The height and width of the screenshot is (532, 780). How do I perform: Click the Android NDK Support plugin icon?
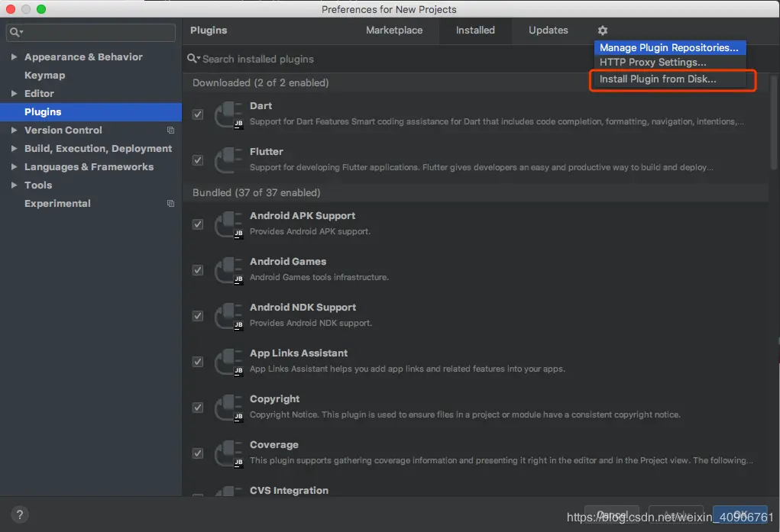point(229,316)
